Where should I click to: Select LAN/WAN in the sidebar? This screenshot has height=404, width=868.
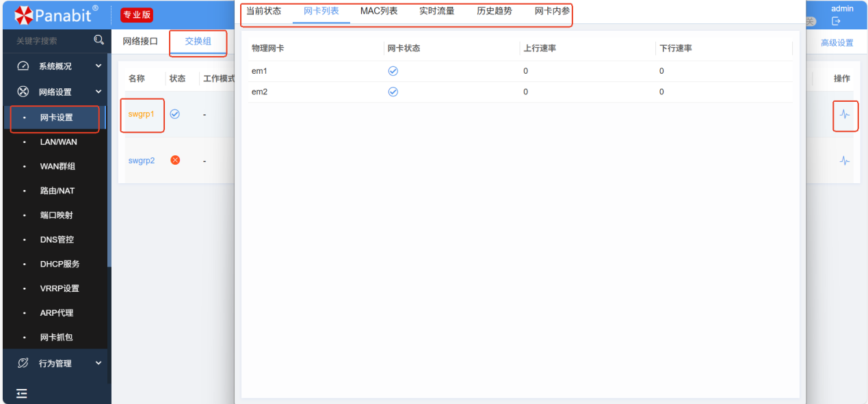point(58,142)
